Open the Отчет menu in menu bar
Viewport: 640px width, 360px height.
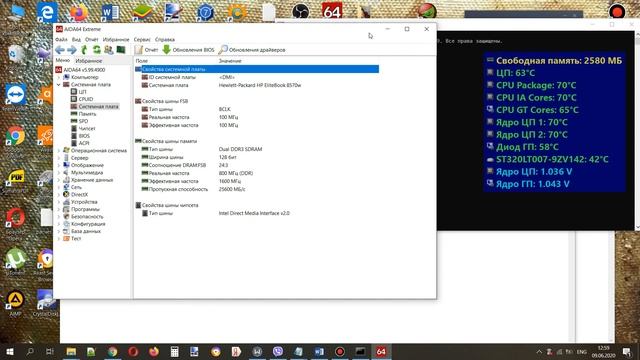click(x=92, y=40)
